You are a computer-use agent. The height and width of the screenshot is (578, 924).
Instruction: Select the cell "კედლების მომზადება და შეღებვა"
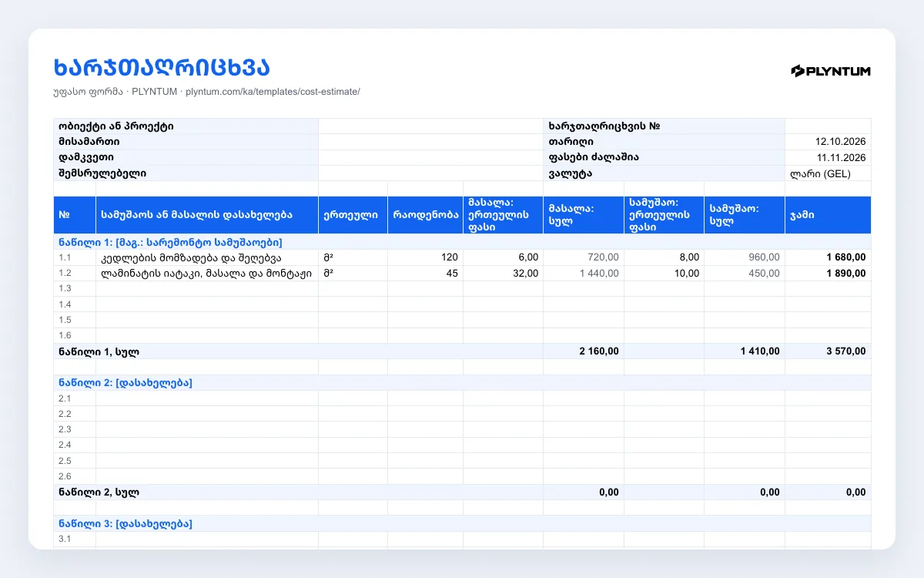click(207, 257)
